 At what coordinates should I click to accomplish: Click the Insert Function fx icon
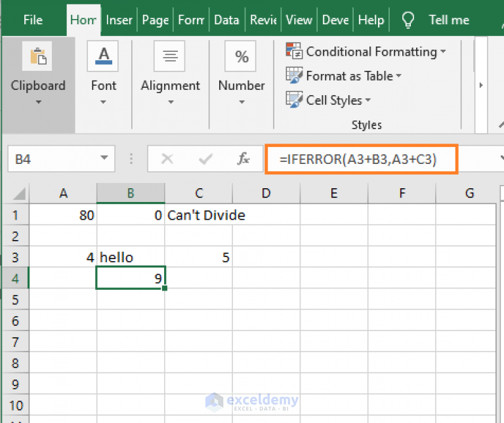coord(243,159)
